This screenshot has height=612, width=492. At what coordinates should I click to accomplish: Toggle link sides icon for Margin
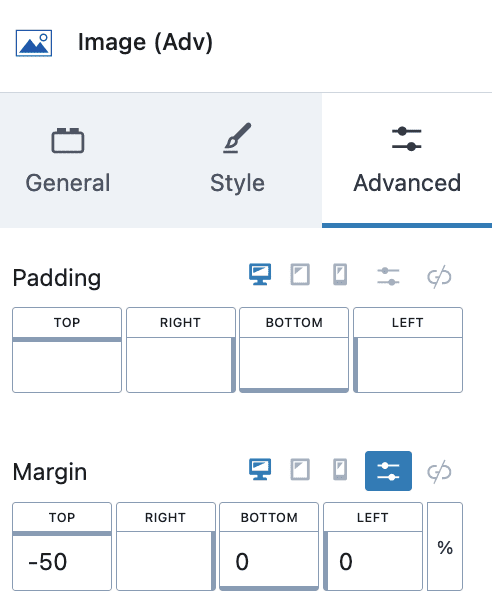tap(439, 471)
